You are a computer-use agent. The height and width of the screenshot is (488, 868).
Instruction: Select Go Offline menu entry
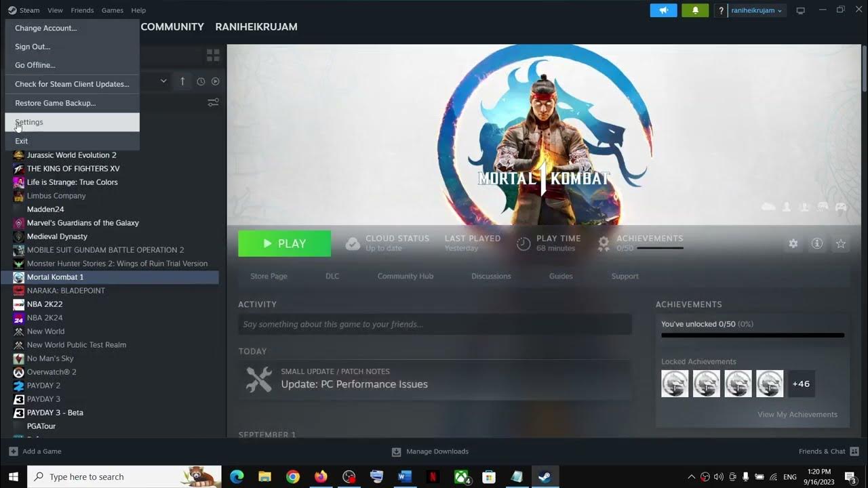(x=72, y=65)
